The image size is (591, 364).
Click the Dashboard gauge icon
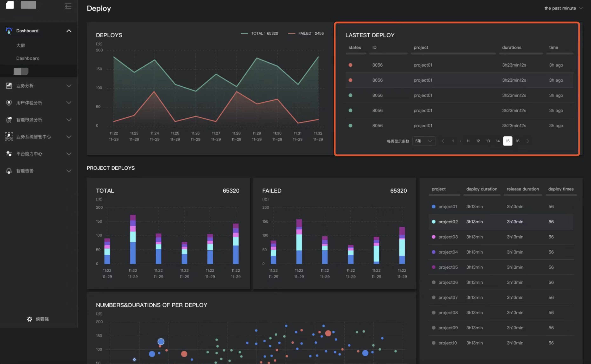tap(9, 31)
